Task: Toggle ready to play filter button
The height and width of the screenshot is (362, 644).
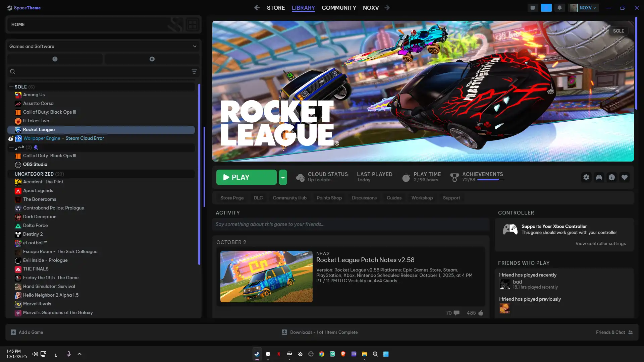Action: 152,59
